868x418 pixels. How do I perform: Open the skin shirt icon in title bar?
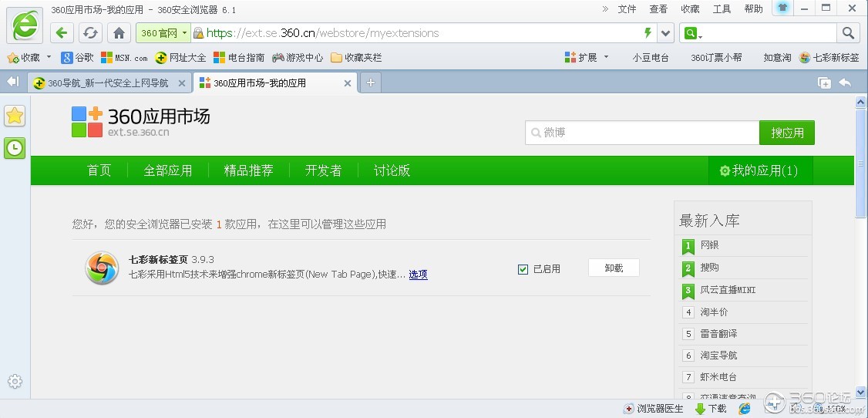pyautogui.click(x=782, y=8)
